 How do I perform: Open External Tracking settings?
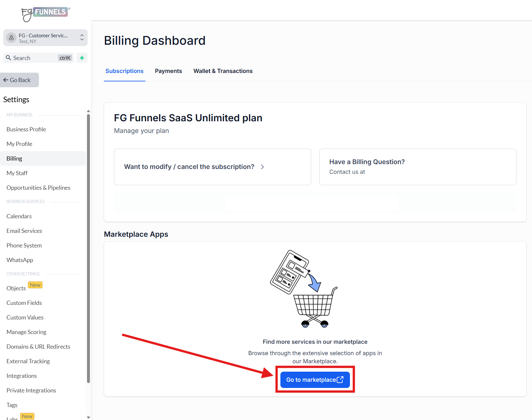(28, 361)
